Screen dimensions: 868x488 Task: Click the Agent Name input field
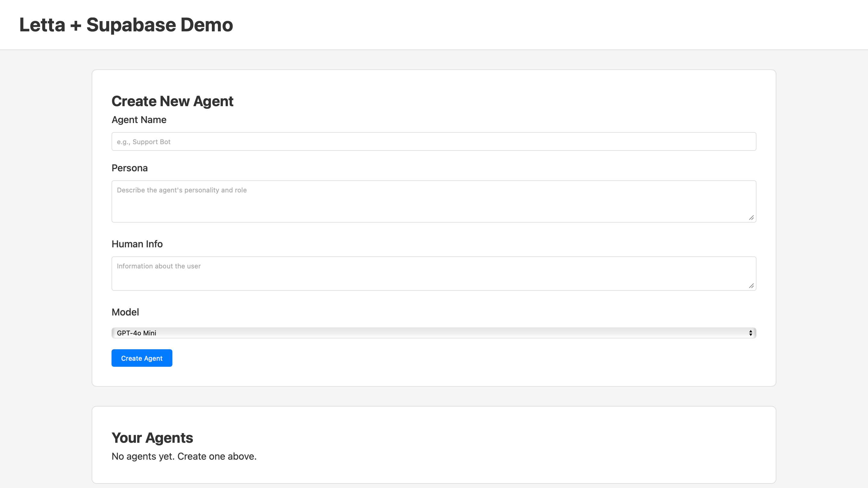(434, 141)
